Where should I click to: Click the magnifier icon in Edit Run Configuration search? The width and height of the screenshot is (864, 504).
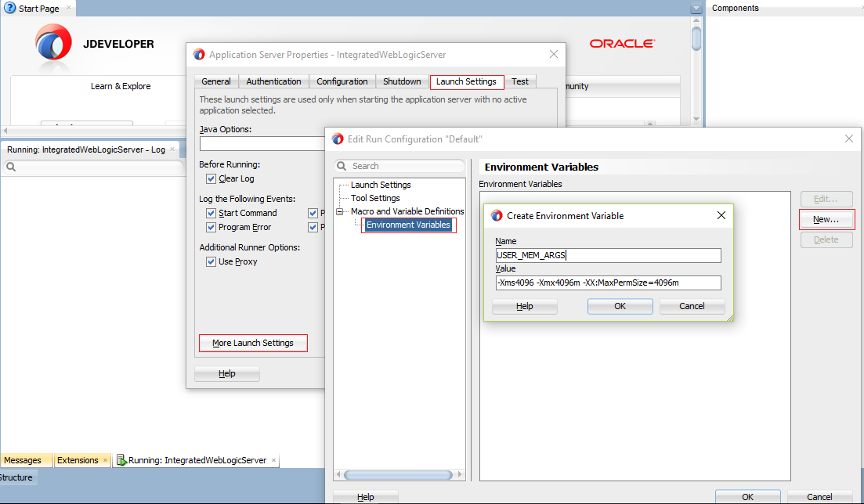(x=342, y=166)
